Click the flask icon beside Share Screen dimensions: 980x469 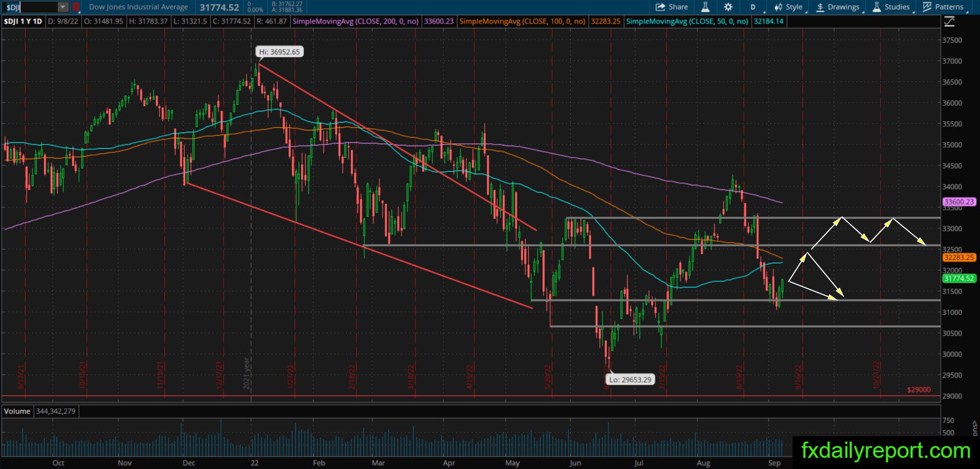pyautogui.click(x=705, y=7)
